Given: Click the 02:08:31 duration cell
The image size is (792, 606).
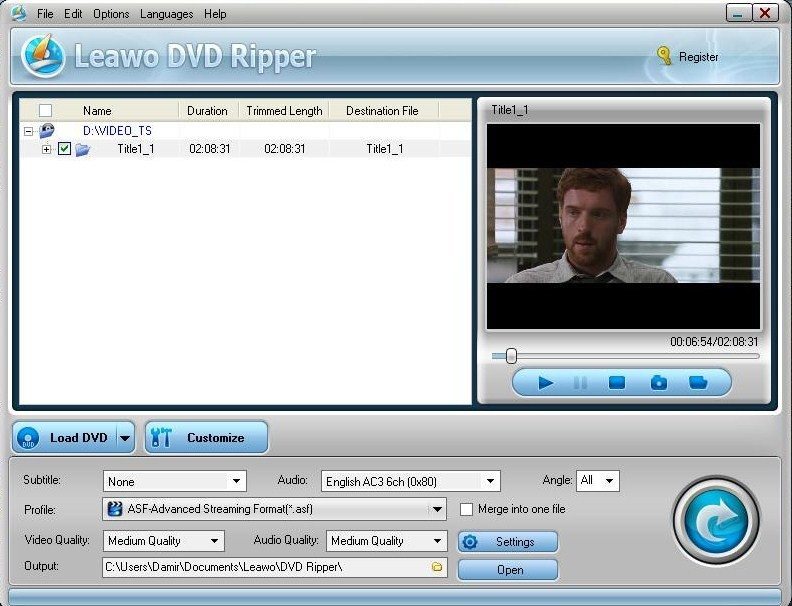Looking at the screenshot, I should [x=210, y=149].
